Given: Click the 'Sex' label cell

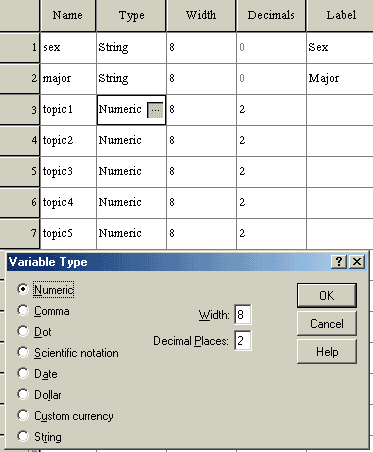Looking at the screenshot, I should [340, 47].
